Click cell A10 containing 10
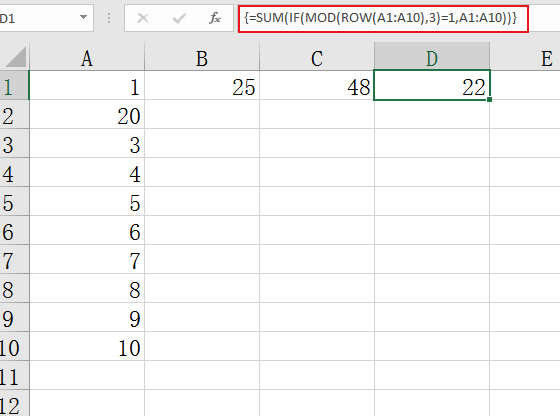 87,346
